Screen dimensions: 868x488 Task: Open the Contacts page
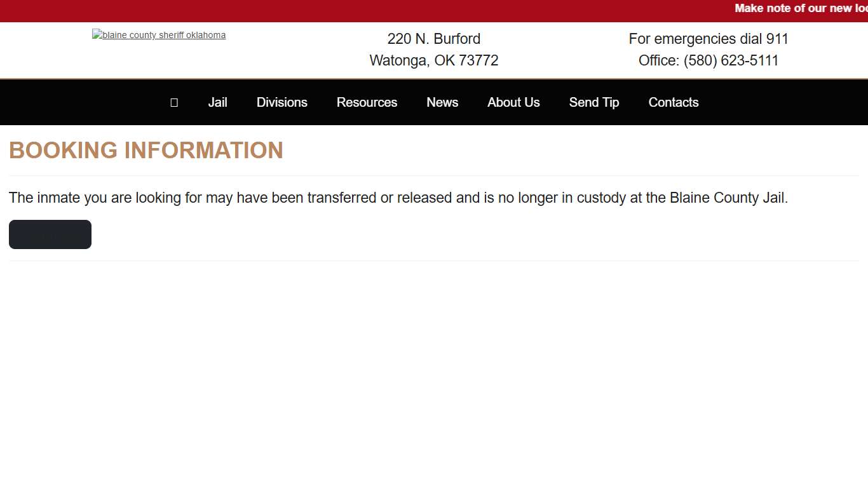point(673,102)
